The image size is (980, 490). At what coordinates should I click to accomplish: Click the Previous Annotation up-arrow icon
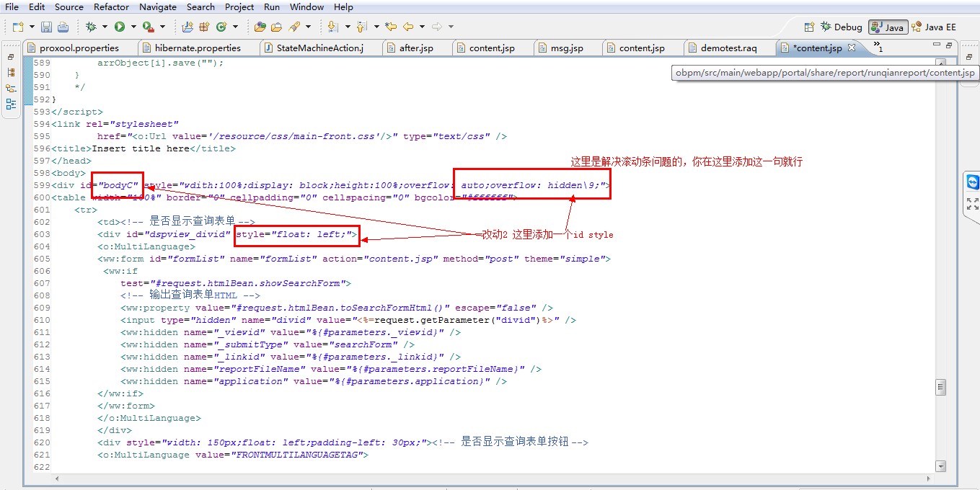point(361,27)
